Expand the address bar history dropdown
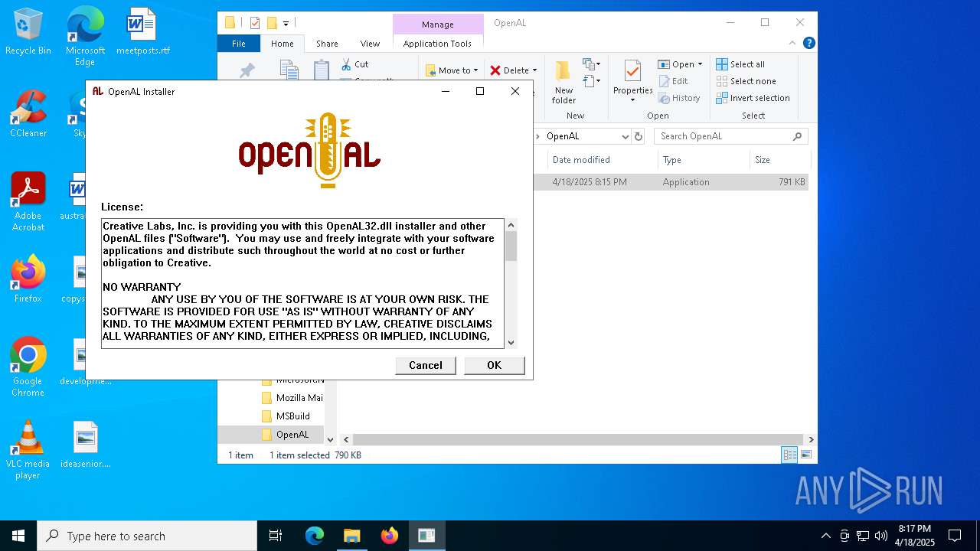Screen dimensions: 980x551 [625, 136]
